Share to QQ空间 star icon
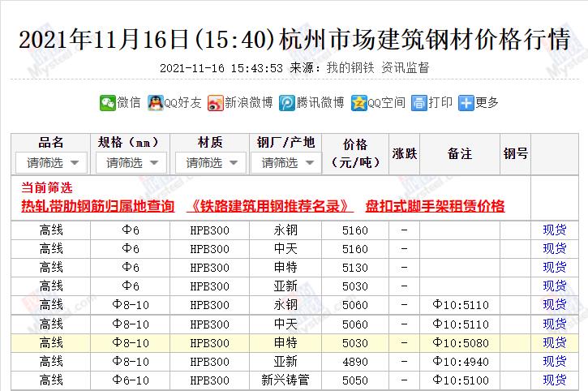 coord(358,103)
